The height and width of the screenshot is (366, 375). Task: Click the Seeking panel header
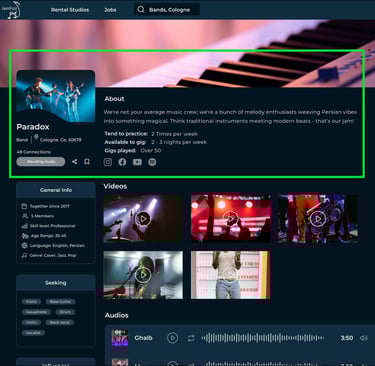(56, 283)
